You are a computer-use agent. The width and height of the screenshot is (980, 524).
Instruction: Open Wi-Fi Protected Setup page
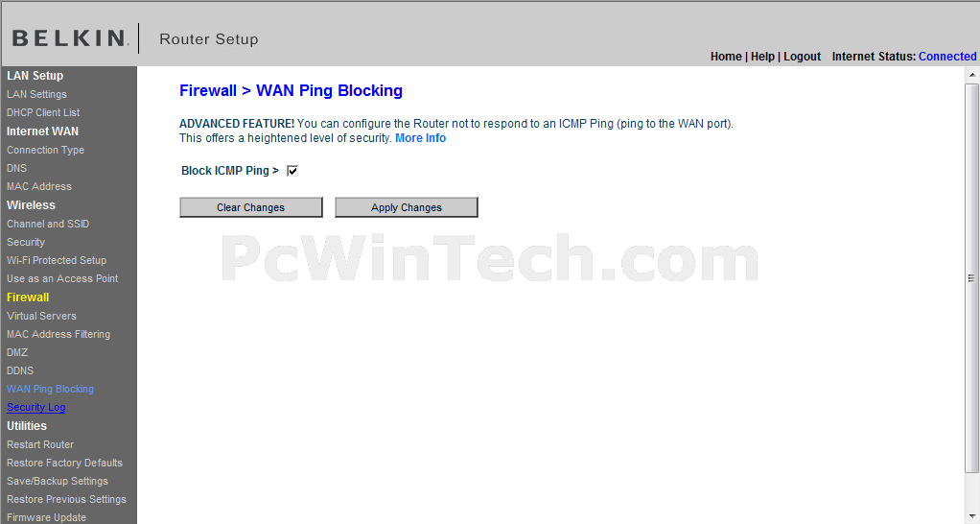point(57,260)
